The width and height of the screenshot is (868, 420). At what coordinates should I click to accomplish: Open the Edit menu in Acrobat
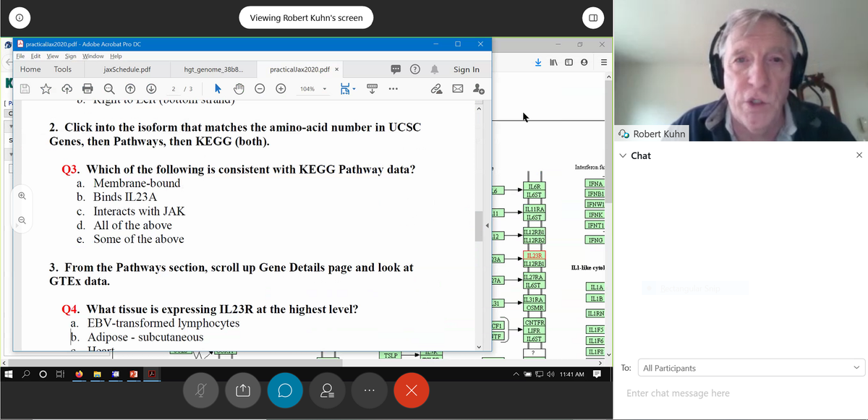(35, 56)
